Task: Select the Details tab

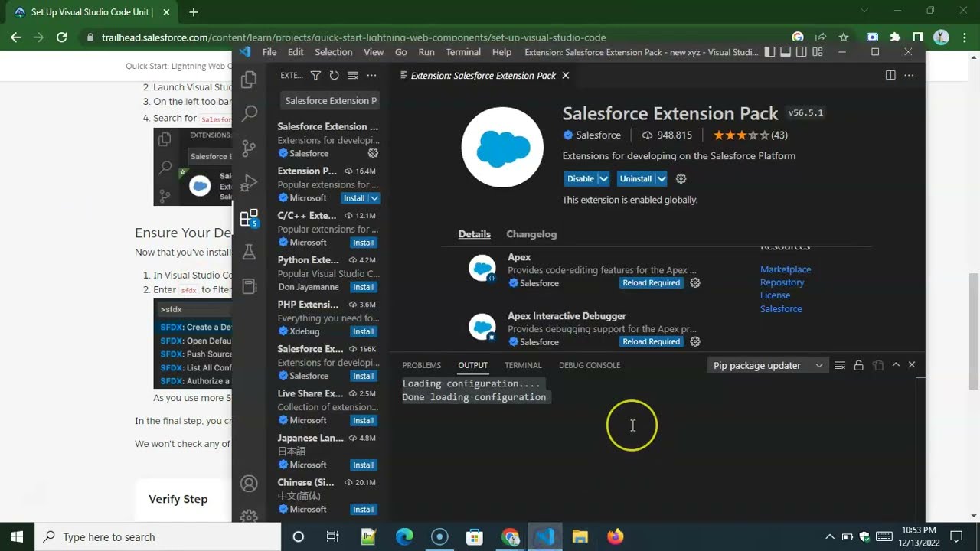Action: coord(475,234)
